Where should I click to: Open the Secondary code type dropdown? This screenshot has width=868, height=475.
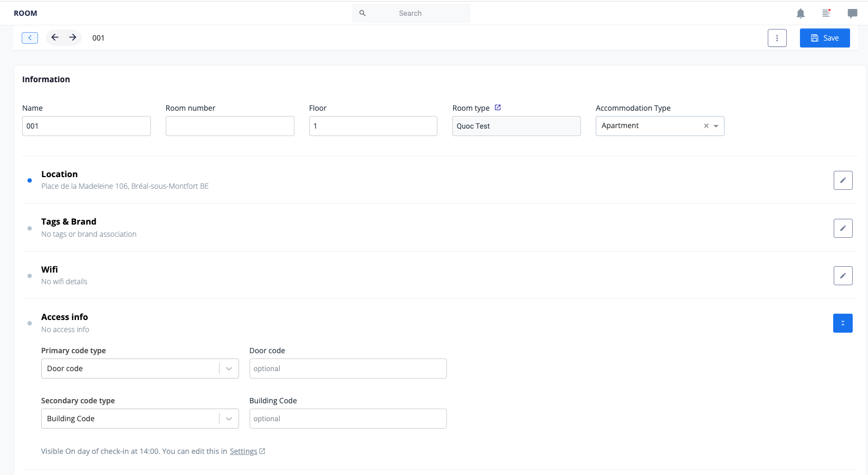point(140,419)
